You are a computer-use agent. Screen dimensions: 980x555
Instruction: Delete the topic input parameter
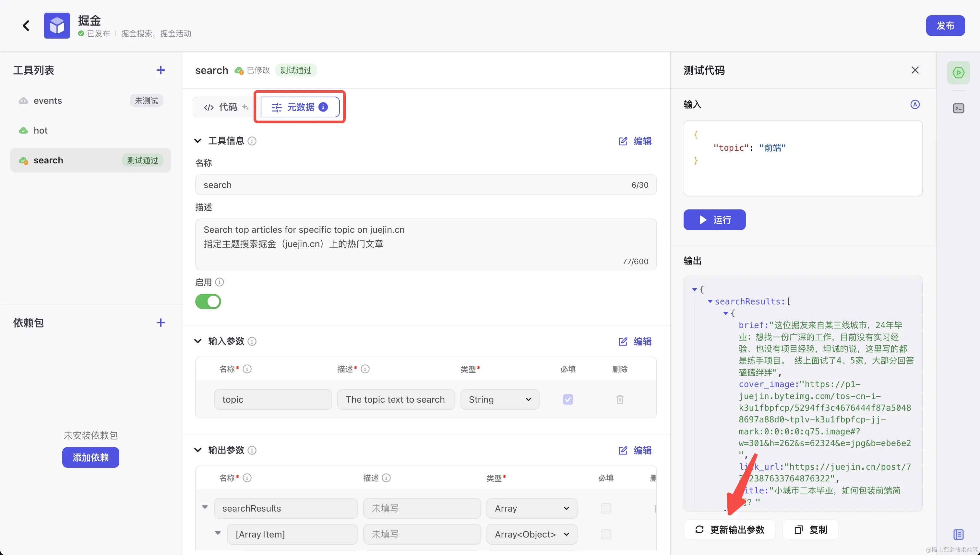pos(620,399)
